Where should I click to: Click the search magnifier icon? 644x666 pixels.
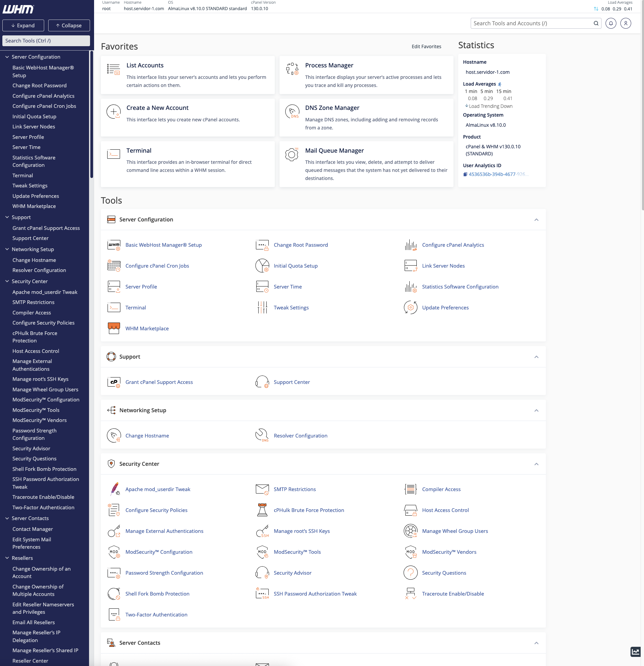[x=596, y=24]
